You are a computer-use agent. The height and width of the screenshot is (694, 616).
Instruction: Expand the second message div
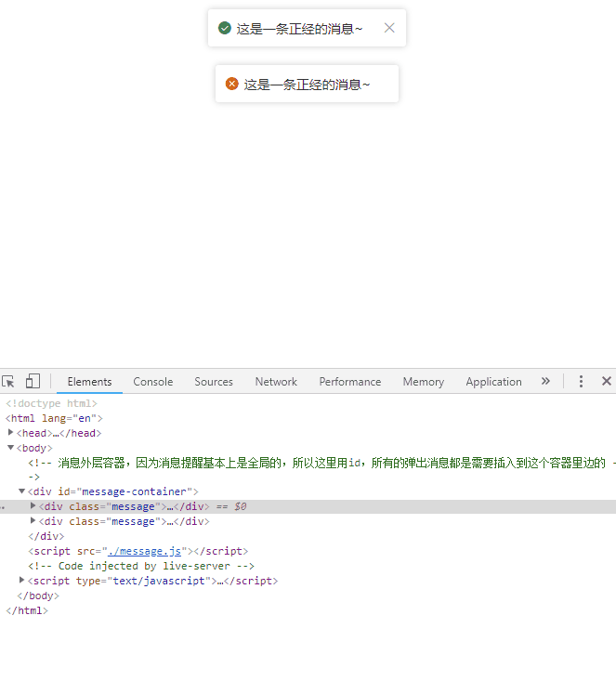[33, 520]
